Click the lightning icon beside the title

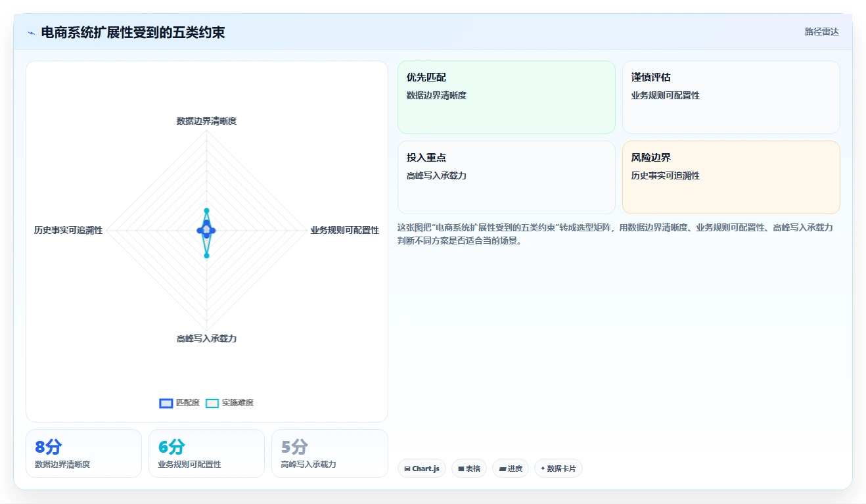(32, 32)
